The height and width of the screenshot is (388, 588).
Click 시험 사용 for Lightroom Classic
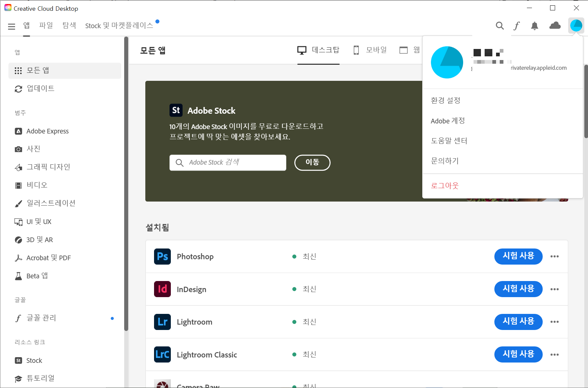pyautogui.click(x=518, y=354)
